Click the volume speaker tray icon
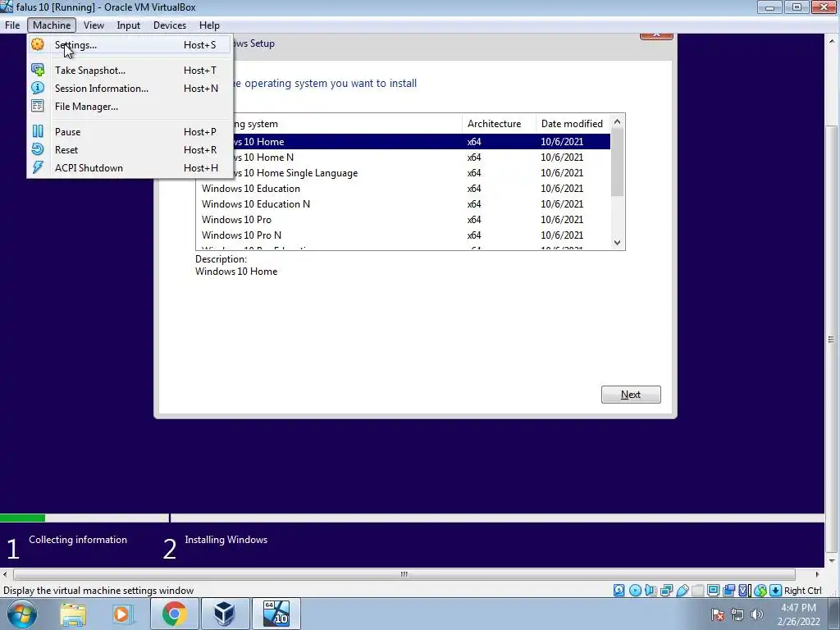840x630 pixels. [x=757, y=614]
